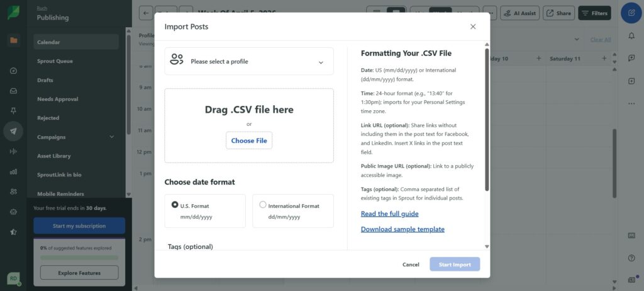This screenshot has width=644, height=291.
Task: Open the notifications bell icon
Action: pyautogui.click(x=631, y=36)
